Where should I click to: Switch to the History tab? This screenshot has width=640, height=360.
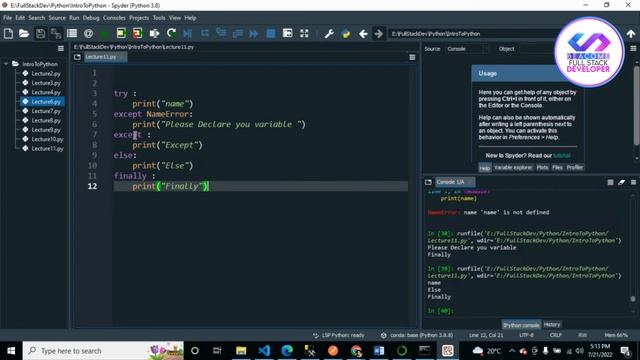(552, 324)
